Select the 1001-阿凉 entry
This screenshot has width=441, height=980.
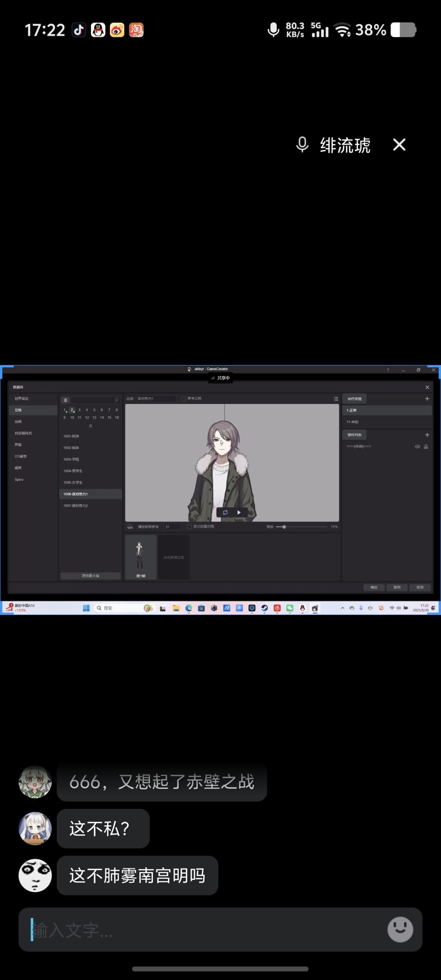click(x=91, y=436)
